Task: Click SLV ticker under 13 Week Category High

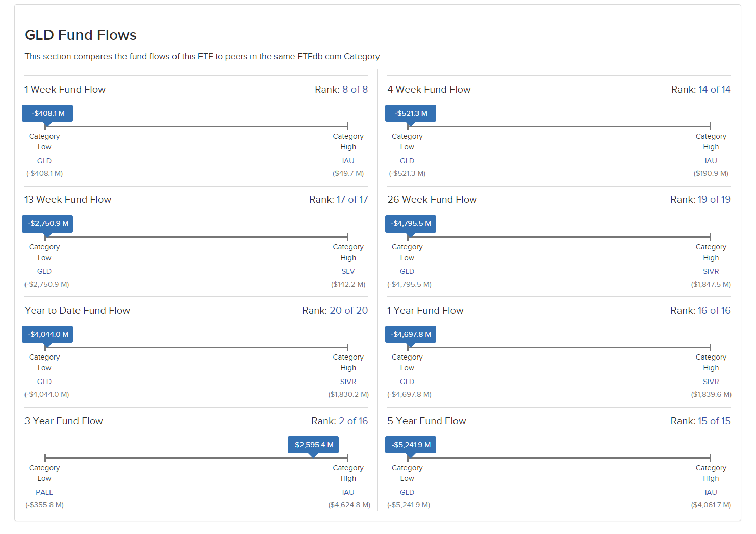Action: pyautogui.click(x=348, y=271)
